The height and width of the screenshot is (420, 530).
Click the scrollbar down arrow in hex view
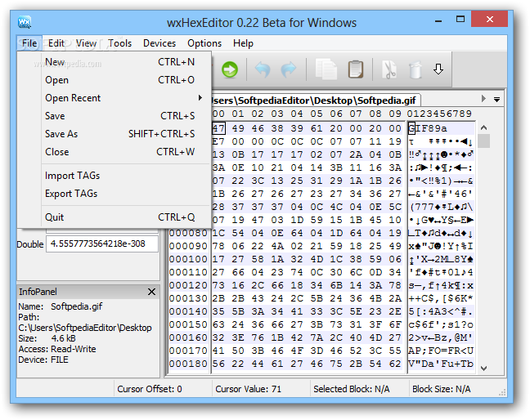[483, 368]
